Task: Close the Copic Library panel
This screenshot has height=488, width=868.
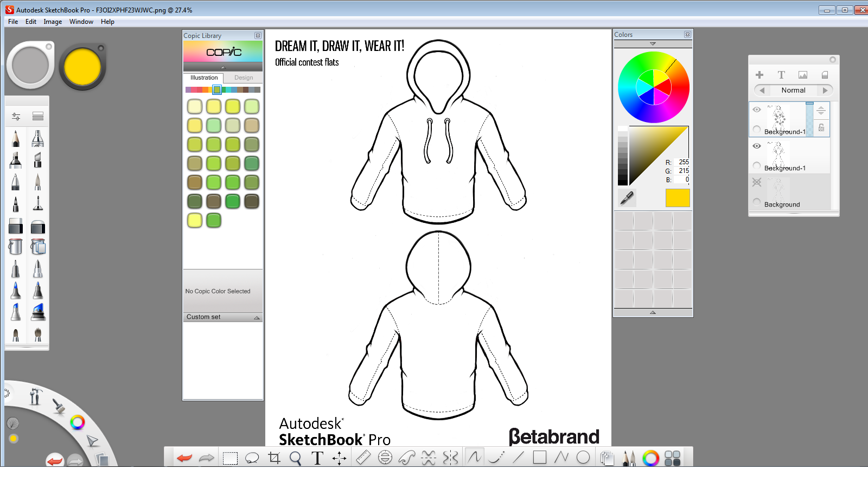Action: [x=258, y=36]
